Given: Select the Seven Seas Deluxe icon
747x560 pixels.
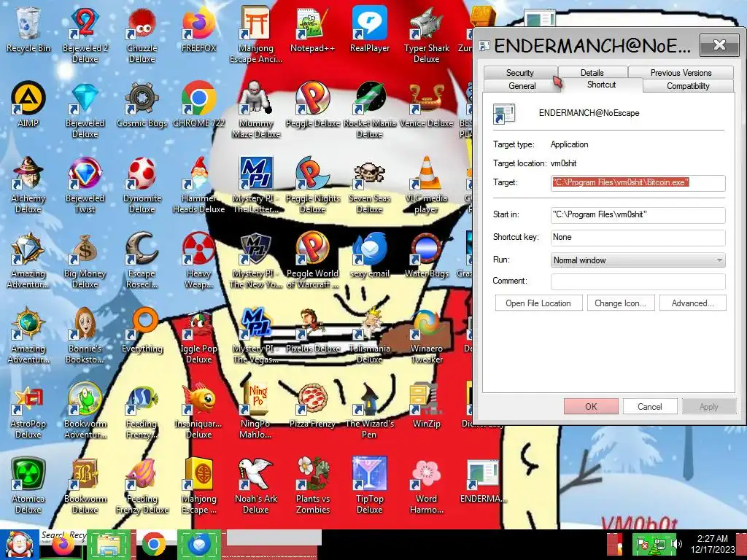Looking at the screenshot, I should point(370,184).
